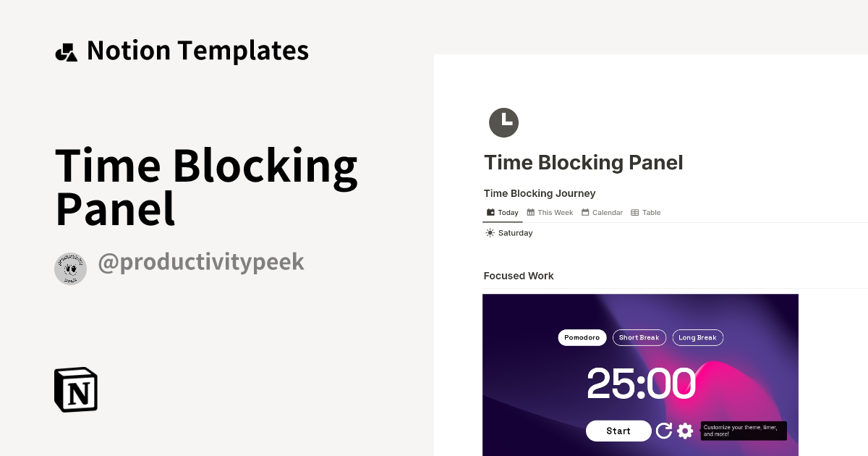The image size is (868, 456).
Task: Click the calendar icon on the Calendar tab
Action: pyautogui.click(x=585, y=212)
